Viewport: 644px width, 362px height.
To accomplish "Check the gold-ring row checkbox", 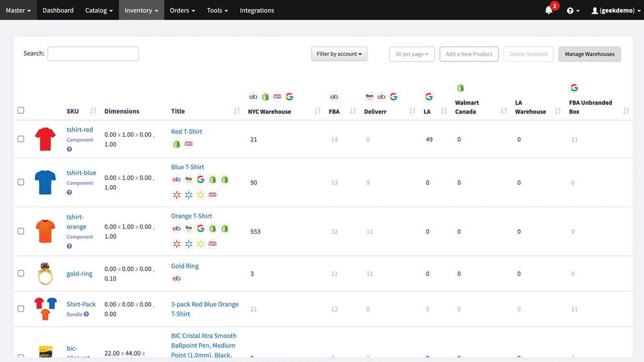I will [21, 274].
